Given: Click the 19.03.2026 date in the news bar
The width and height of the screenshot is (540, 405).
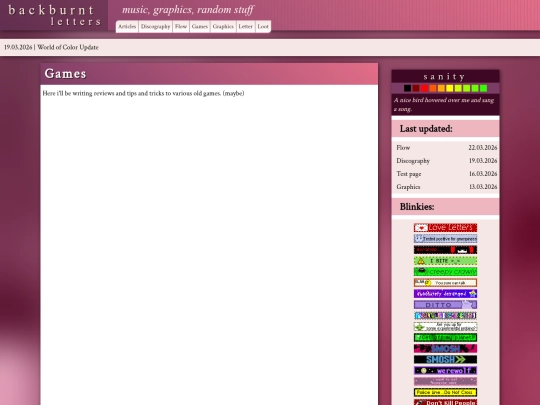Looking at the screenshot, I should point(18,47).
